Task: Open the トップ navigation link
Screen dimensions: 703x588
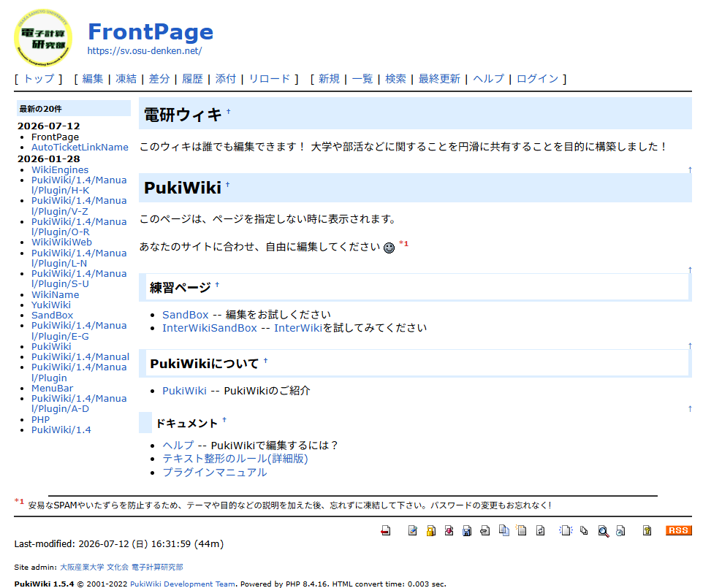Action: click(39, 79)
